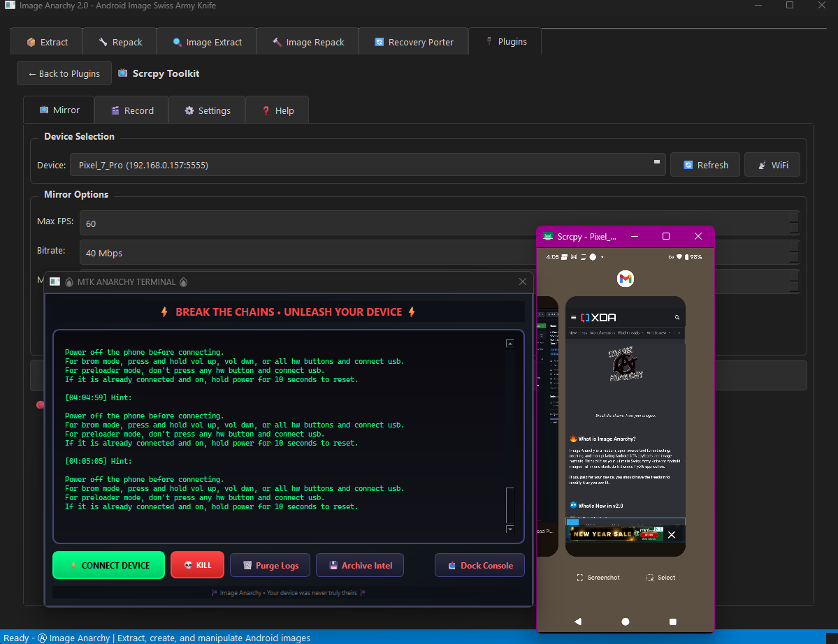Image resolution: width=838 pixels, height=644 pixels.
Task: Click XDA search icon in Scrcpy
Action: click(x=677, y=317)
